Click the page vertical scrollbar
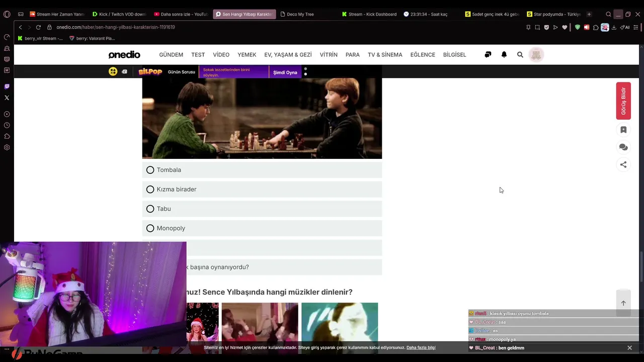The width and height of the screenshot is (644, 362). point(641,266)
